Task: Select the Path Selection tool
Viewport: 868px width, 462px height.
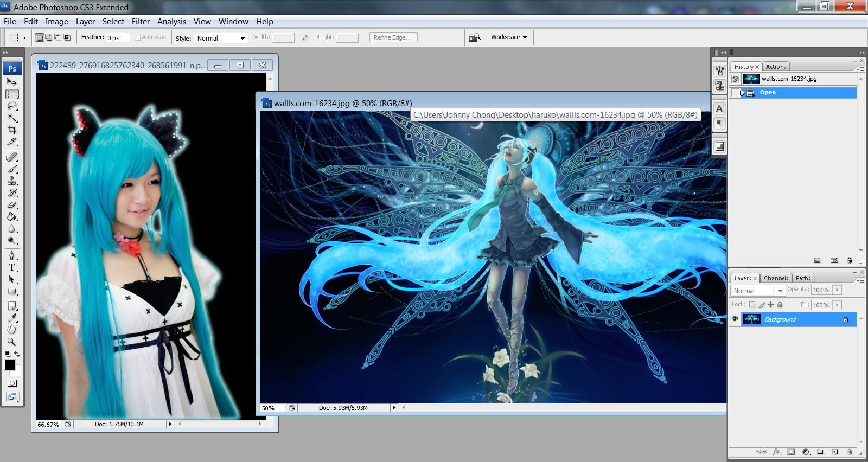Action: point(12,280)
